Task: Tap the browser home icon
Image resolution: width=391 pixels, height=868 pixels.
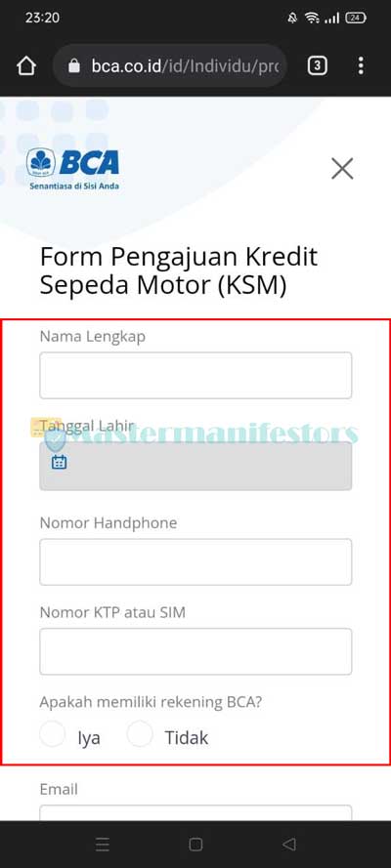Action: point(26,66)
